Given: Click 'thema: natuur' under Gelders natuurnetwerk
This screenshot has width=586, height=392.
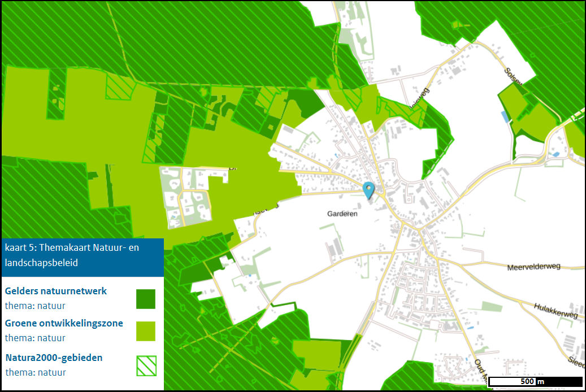Looking at the screenshot, I should pos(35,306).
